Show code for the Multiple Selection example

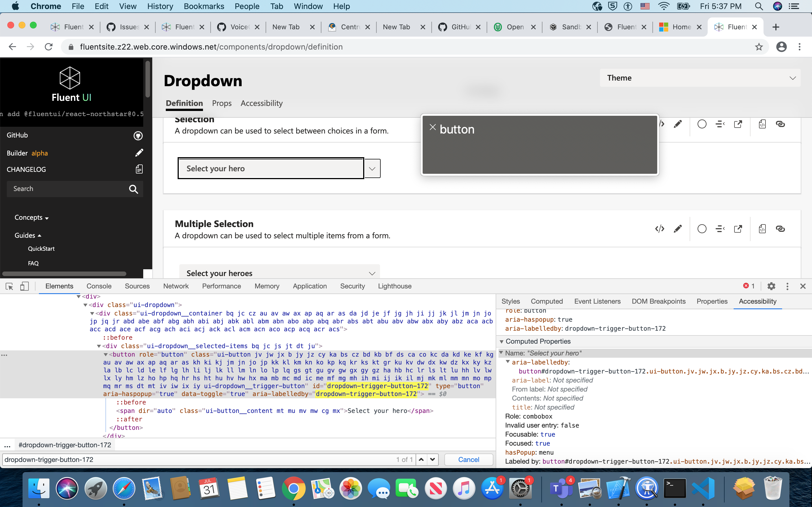(x=659, y=229)
